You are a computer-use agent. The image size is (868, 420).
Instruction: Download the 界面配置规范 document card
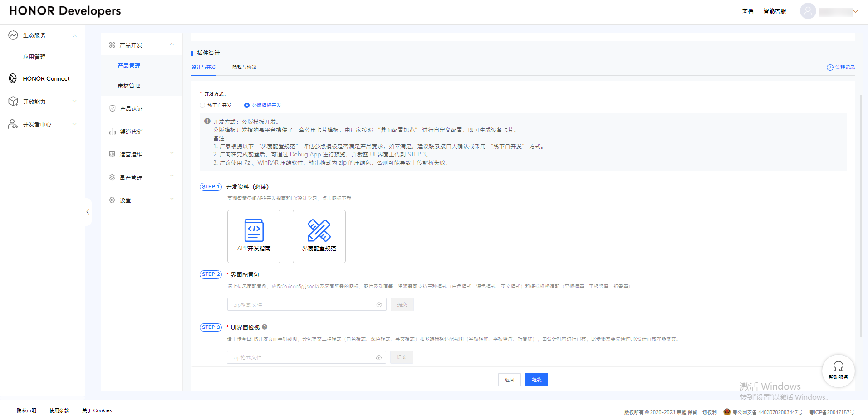[x=319, y=236]
